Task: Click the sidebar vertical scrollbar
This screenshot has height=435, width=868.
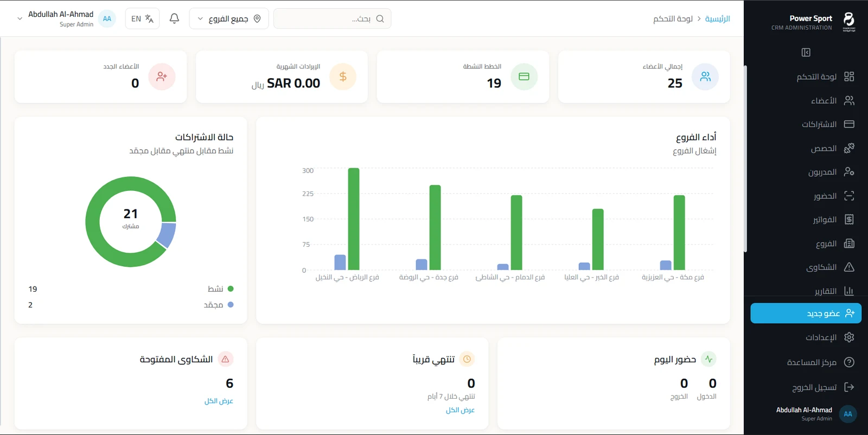Action: (745, 158)
